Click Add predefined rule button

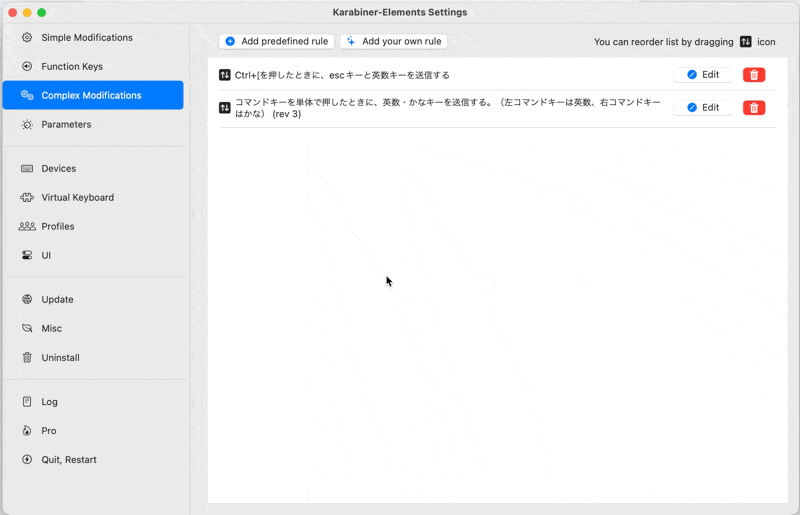click(x=277, y=41)
